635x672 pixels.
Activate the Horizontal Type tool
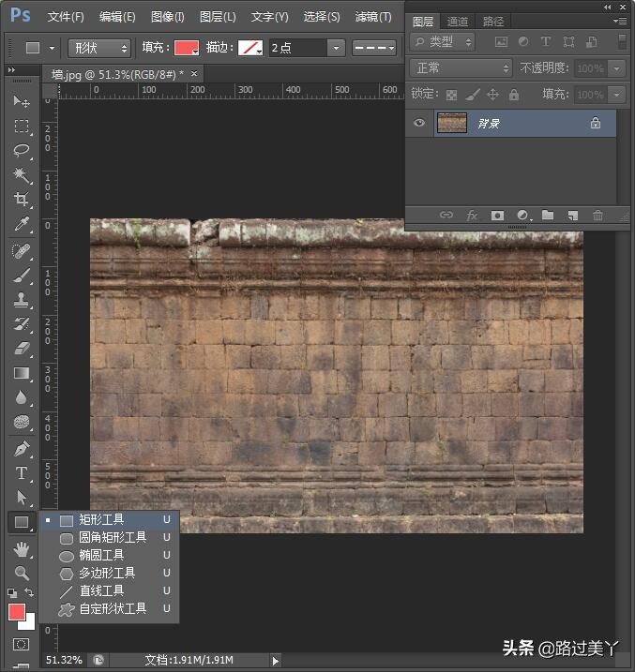coord(22,473)
